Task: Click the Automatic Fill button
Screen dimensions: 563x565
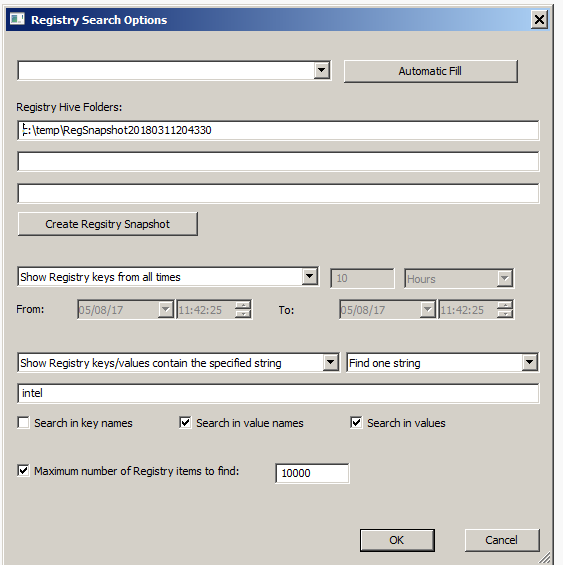Action: pyautogui.click(x=431, y=71)
